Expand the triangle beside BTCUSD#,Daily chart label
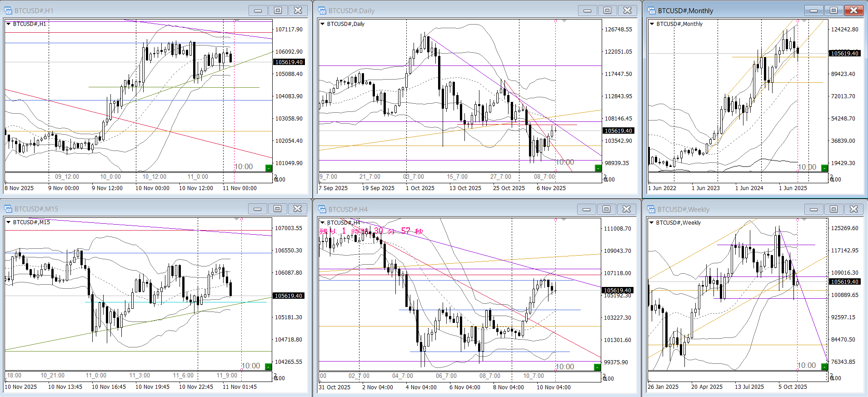Screen dimensions: 868x397 323,24
